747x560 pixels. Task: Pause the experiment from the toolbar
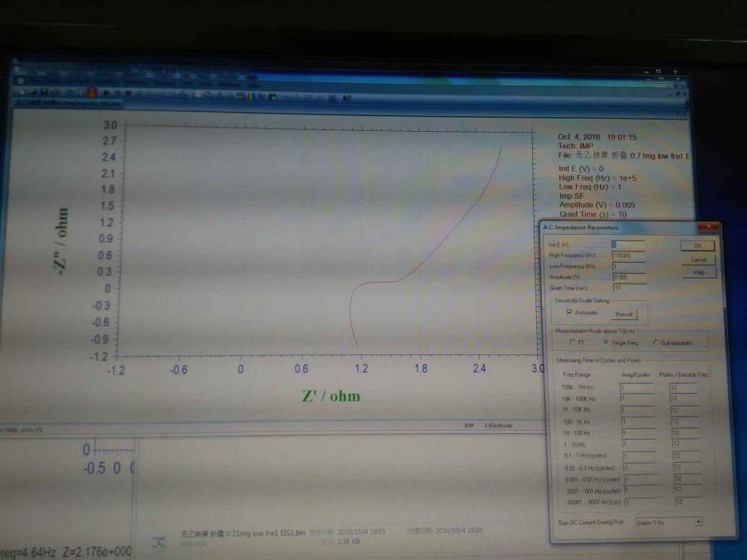[x=117, y=93]
